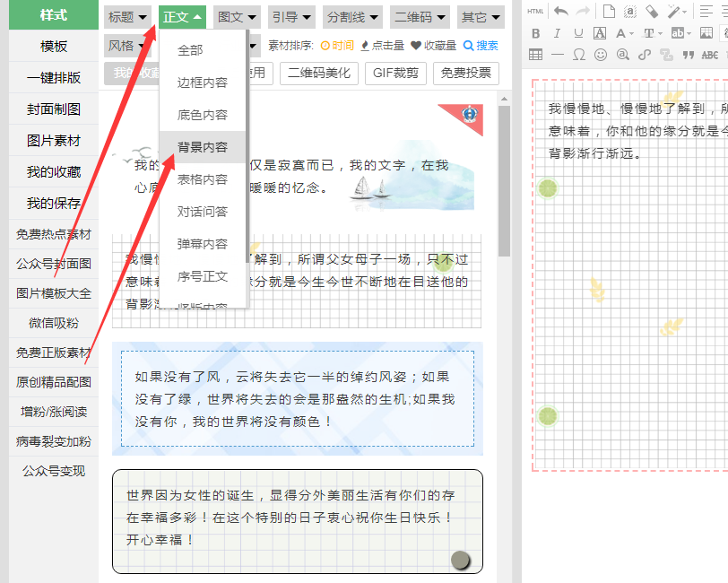Sort materials by 时间

click(337, 46)
